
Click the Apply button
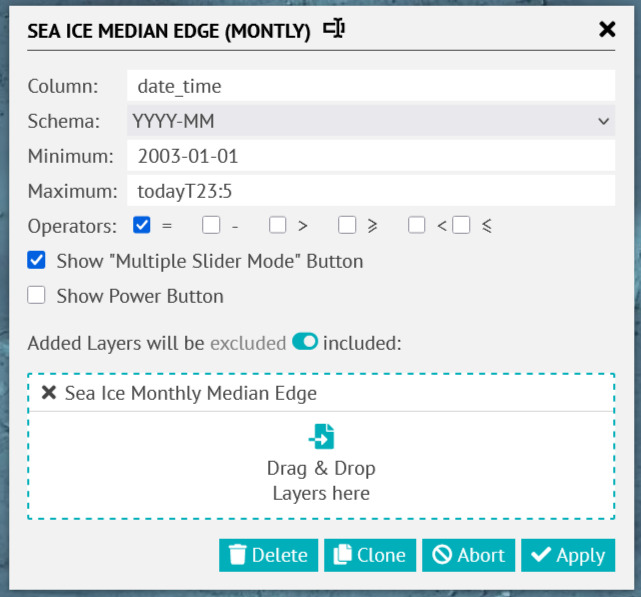568,555
